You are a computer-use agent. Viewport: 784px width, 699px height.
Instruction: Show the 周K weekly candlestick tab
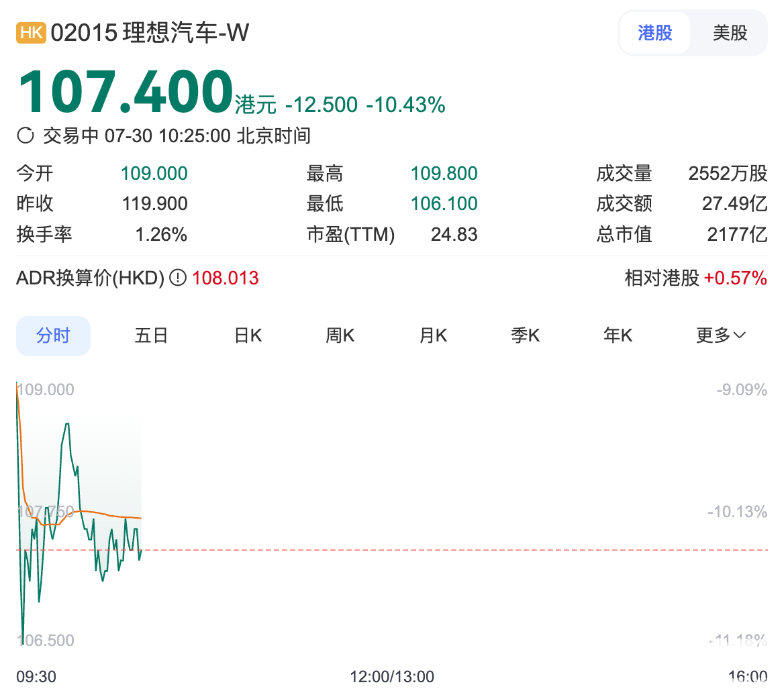pos(340,335)
